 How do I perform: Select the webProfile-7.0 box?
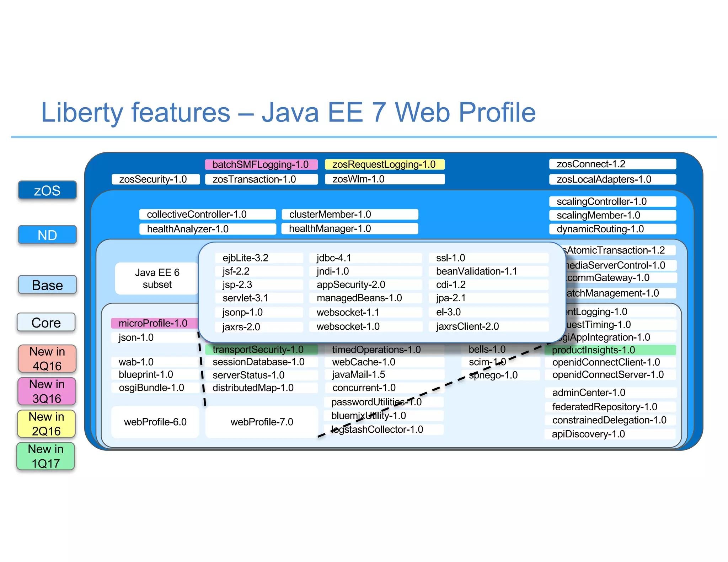coord(262,422)
